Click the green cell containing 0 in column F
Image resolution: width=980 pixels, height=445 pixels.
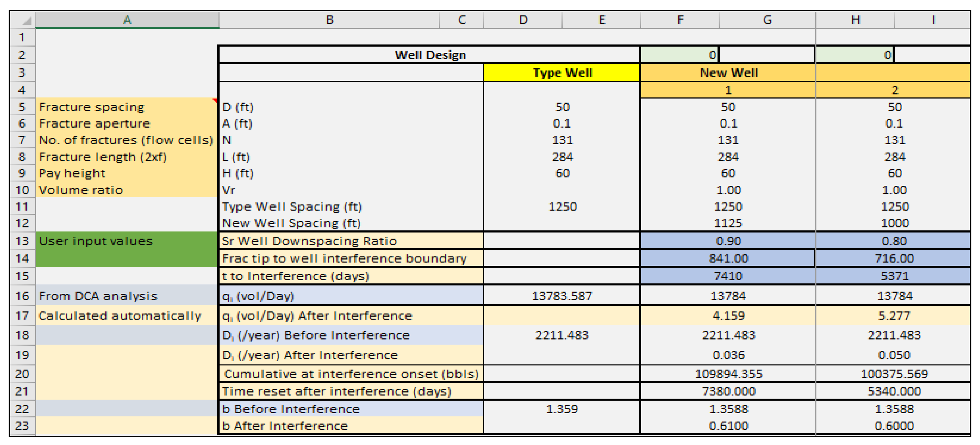coord(679,55)
